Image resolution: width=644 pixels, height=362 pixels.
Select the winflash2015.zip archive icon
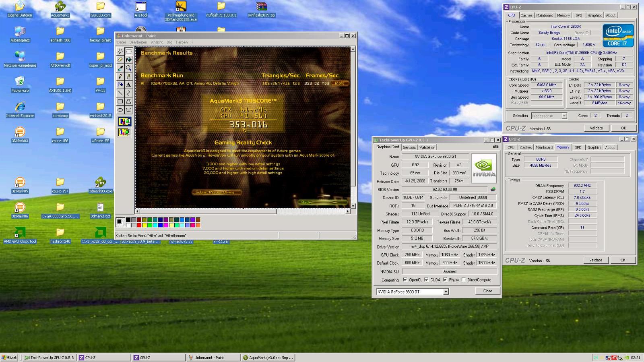[261, 9]
